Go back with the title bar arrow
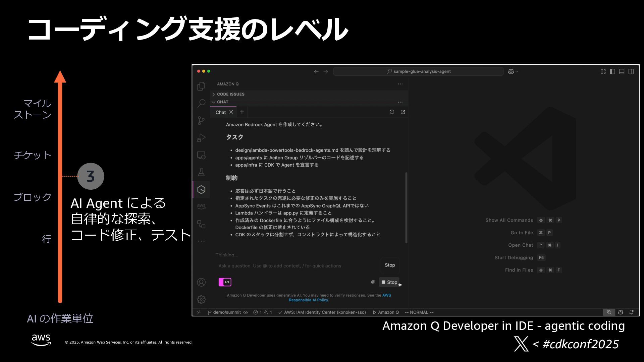Viewport: 644px width, 362px height. (x=316, y=71)
